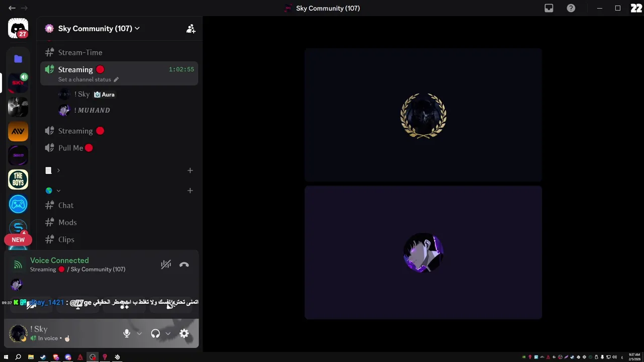
Task: Select the purple anime avatar video tile
Action: tap(423, 252)
